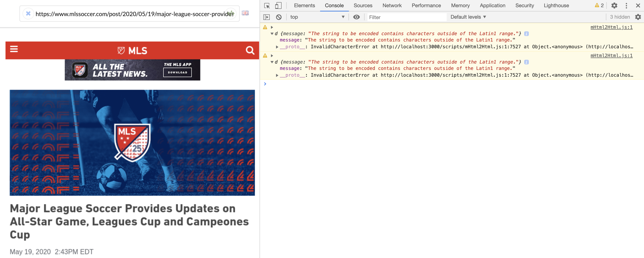The image size is (644, 258).
Task: Create a live expression with eye icon
Action: tap(357, 17)
